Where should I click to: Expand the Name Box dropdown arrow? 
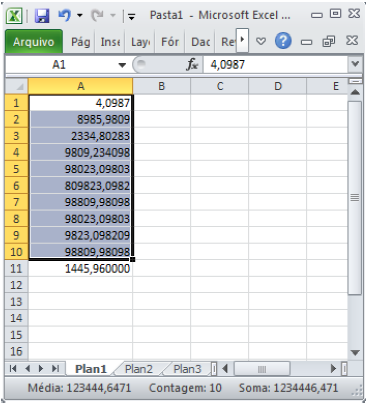[122, 65]
